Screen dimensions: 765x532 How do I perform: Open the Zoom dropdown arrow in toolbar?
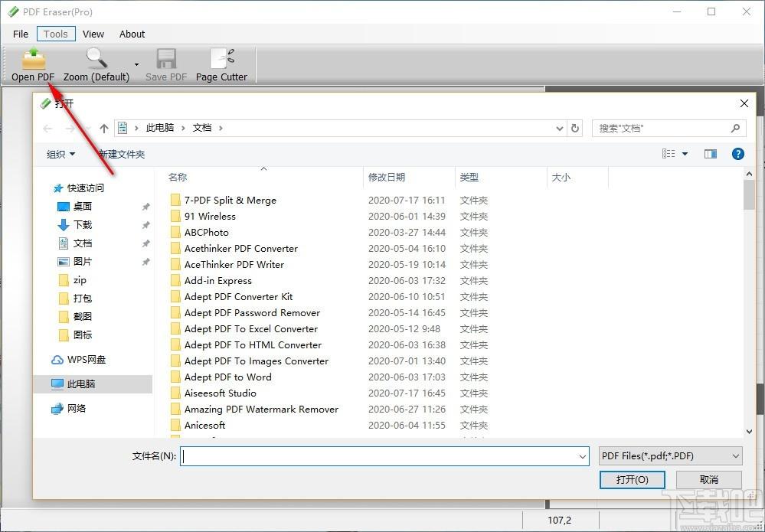pos(136,64)
